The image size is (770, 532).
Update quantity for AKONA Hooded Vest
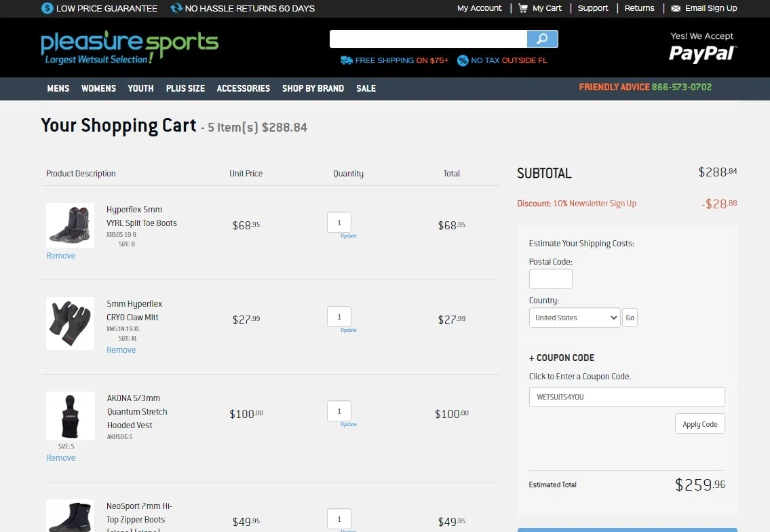click(x=349, y=424)
